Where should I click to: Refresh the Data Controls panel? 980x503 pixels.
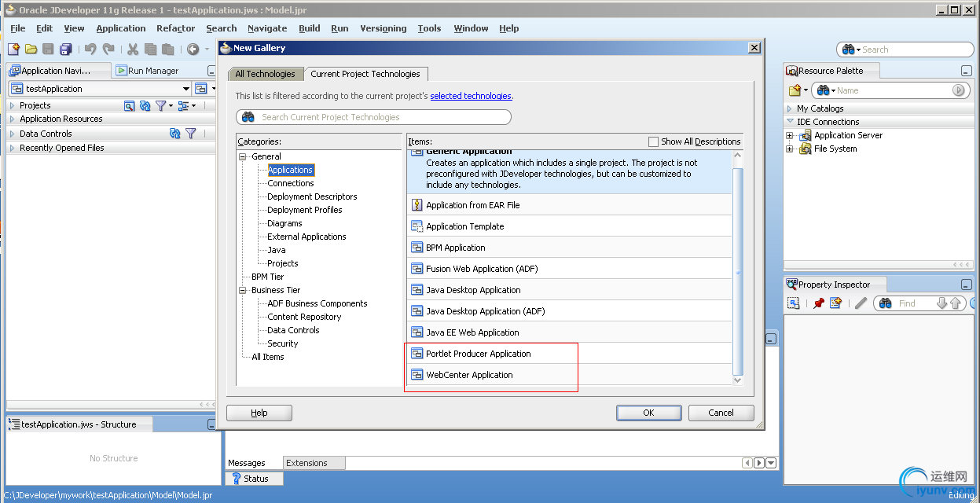point(174,134)
